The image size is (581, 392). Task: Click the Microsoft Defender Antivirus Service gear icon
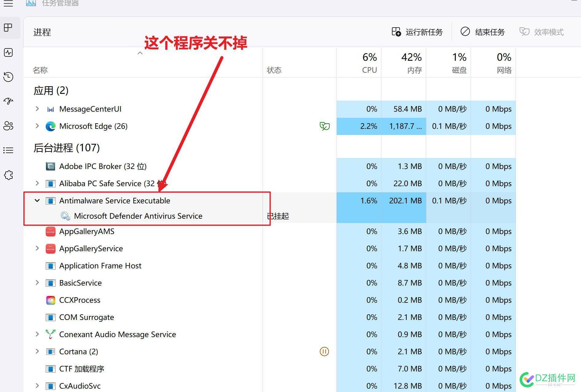(65, 216)
